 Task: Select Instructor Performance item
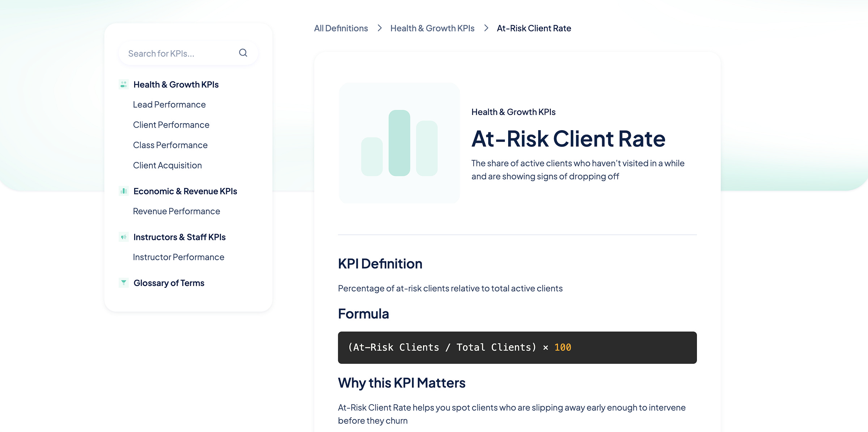coord(179,257)
